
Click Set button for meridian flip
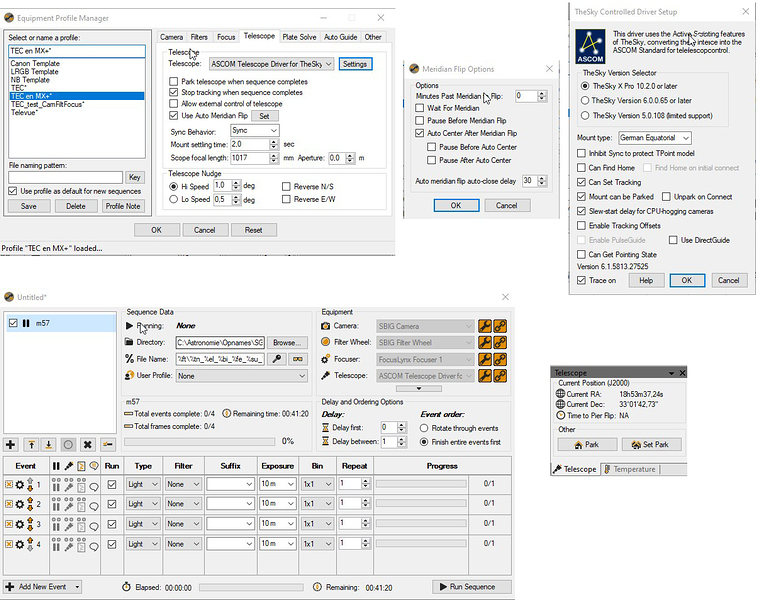point(264,116)
